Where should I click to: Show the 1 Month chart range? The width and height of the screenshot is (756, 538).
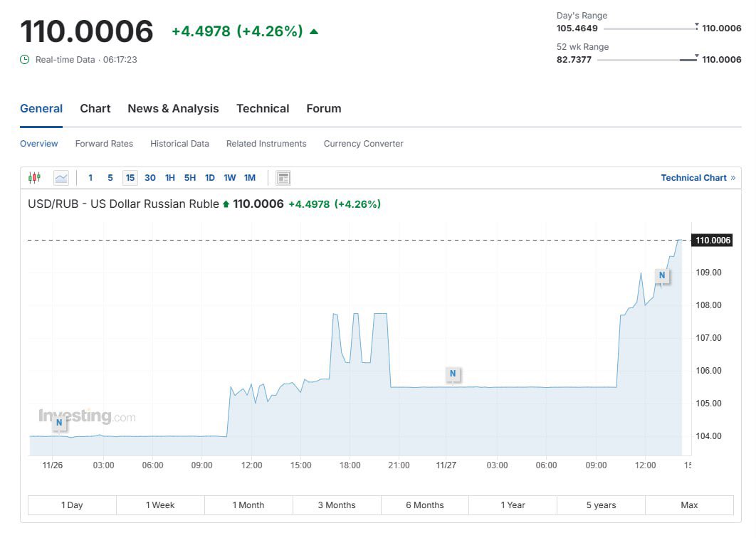(248, 505)
